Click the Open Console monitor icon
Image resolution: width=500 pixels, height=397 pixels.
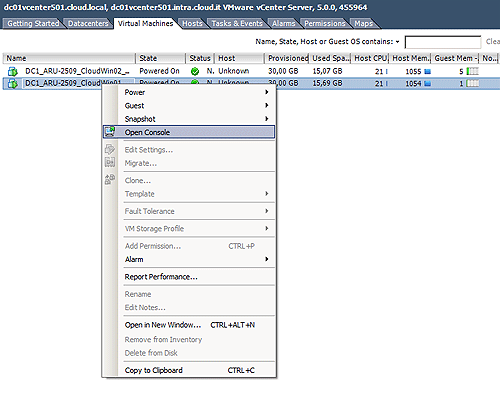tap(110, 132)
